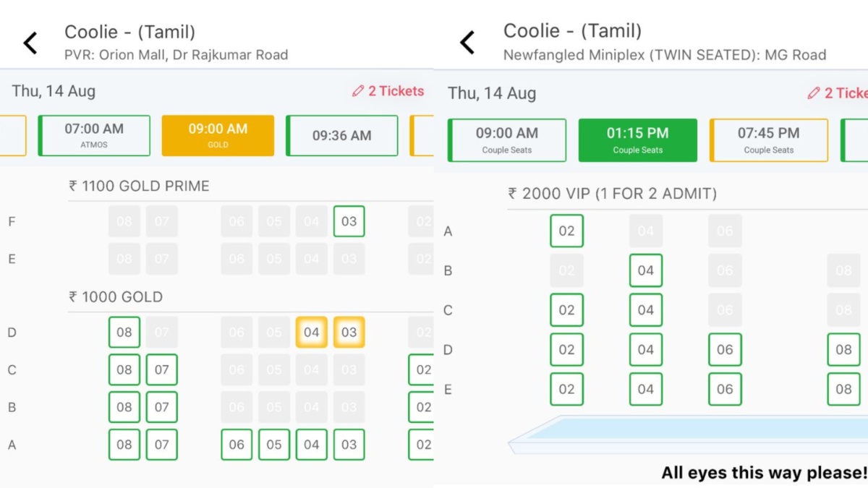Select the 09:36 AM showtime slot
Screen dimensions: 868x488
click(x=342, y=135)
